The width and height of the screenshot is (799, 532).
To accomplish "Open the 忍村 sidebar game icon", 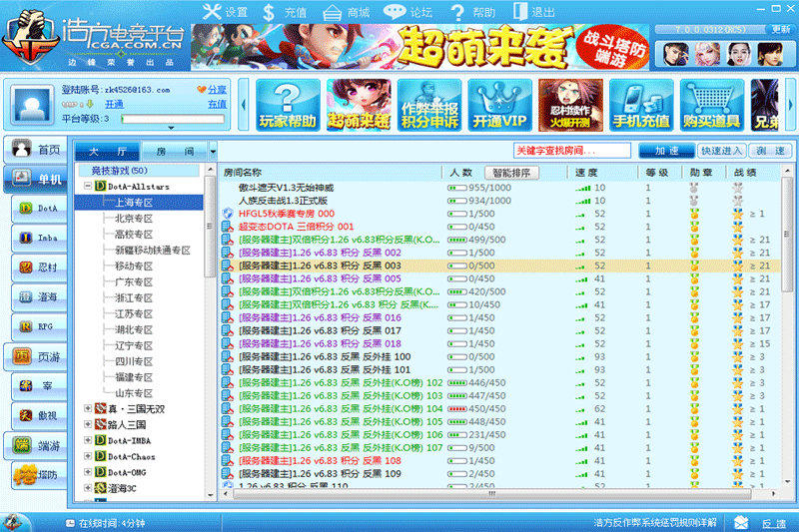I will click(x=38, y=267).
